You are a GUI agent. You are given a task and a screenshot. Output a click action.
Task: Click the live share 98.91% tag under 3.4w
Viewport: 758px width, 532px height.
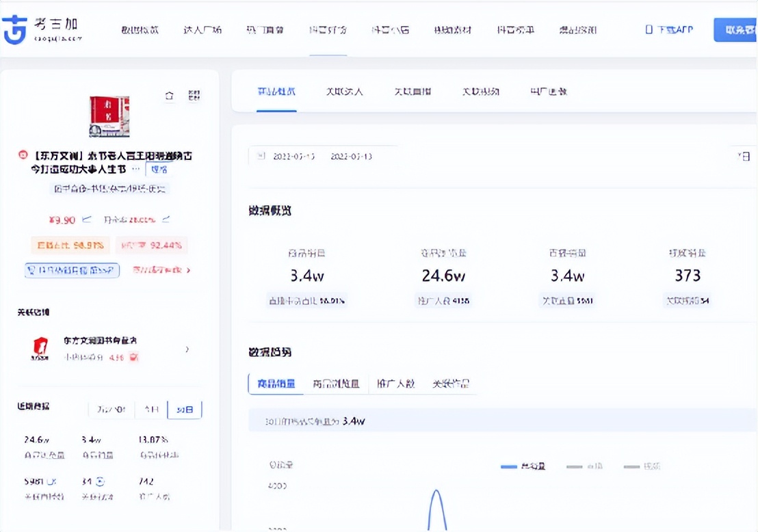pyautogui.click(x=306, y=301)
